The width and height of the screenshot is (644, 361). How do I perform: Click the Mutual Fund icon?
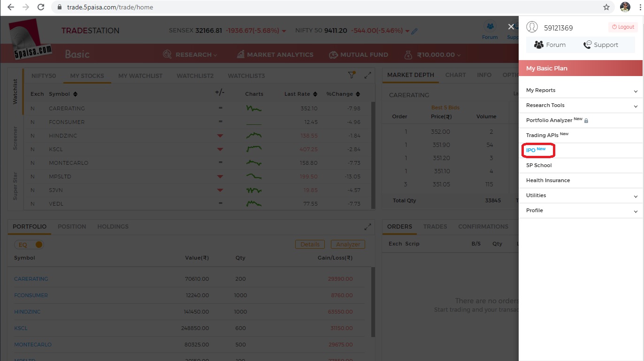click(x=333, y=54)
